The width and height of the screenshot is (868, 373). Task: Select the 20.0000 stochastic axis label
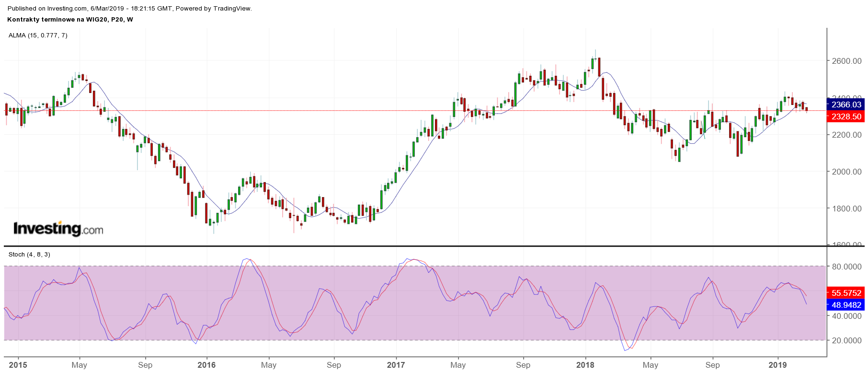(847, 340)
